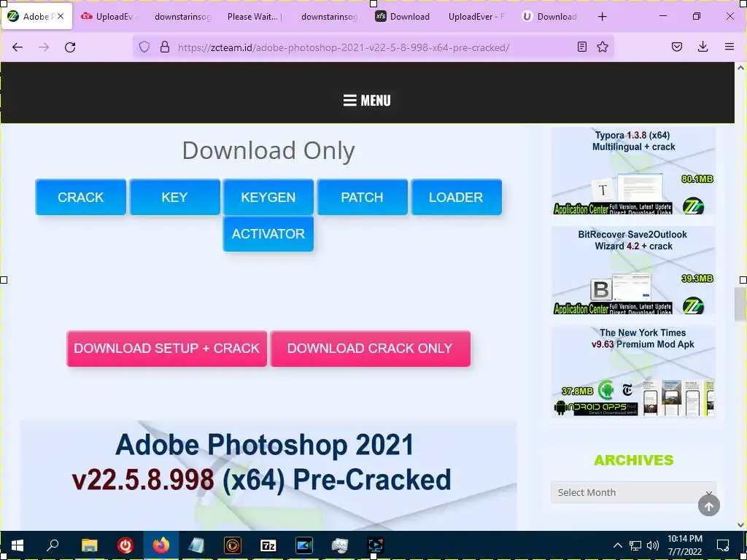The height and width of the screenshot is (560, 747).
Task: Open The New York Times Mod Apk thumbnail
Action: click(633, 371)
